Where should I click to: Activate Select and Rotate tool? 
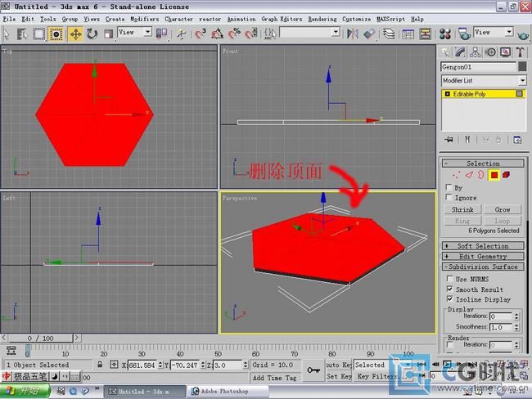(x=92, y=34)
